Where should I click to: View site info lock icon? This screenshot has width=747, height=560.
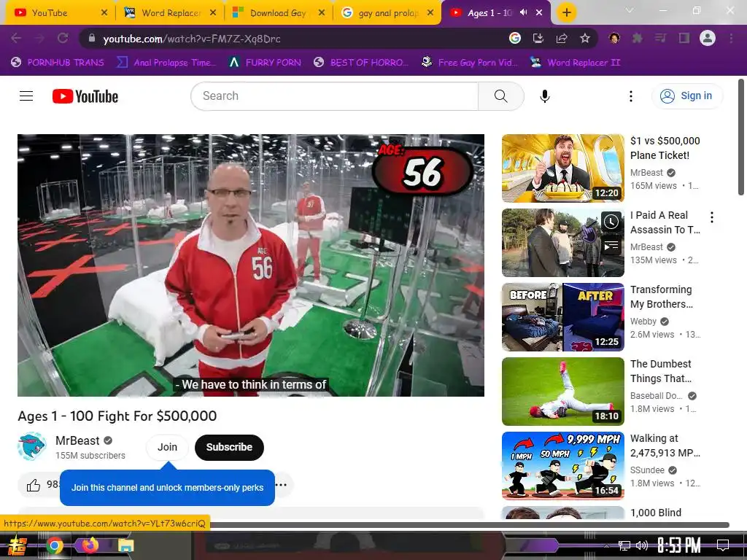point(92,38)
